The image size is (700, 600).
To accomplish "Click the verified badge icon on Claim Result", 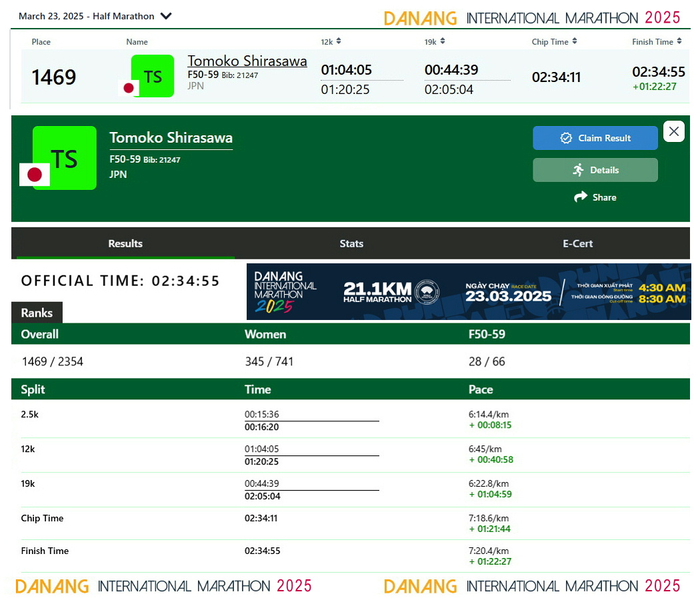I will [x=566, y=138].
